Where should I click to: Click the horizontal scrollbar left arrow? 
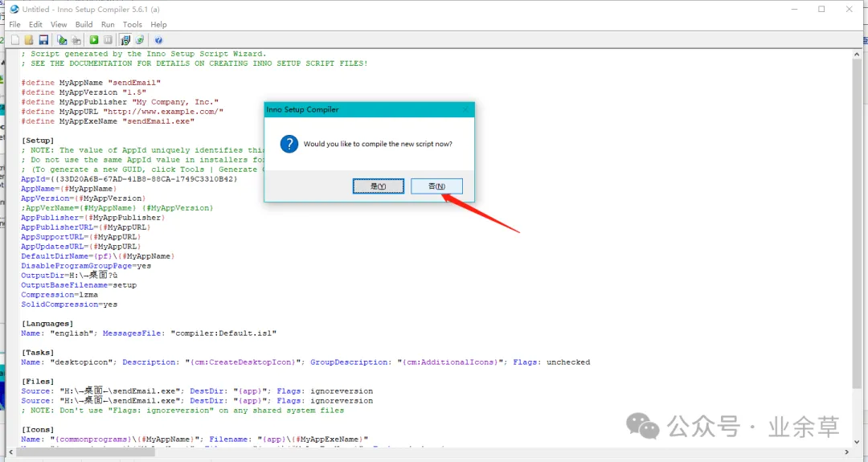pos(11,452)
